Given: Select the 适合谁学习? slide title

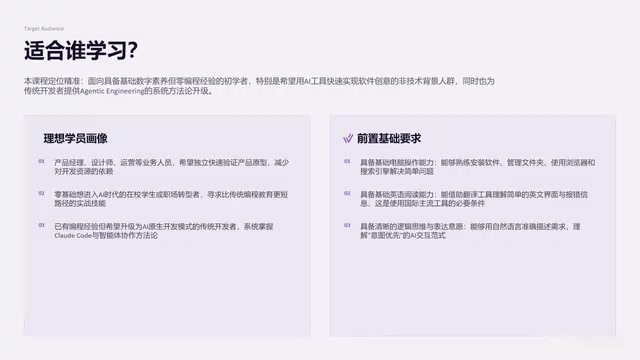Looking at the screenshot, I should pos(81,51).
